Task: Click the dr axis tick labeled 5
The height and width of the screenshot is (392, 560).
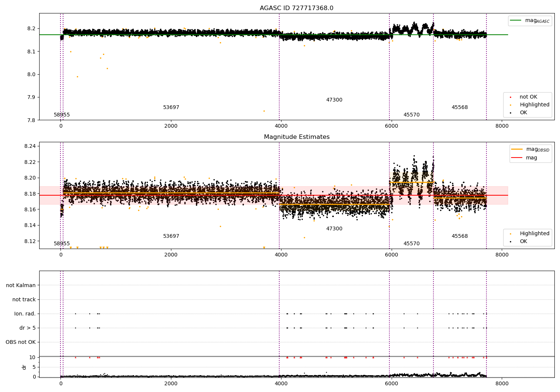Action: [34, 367]
